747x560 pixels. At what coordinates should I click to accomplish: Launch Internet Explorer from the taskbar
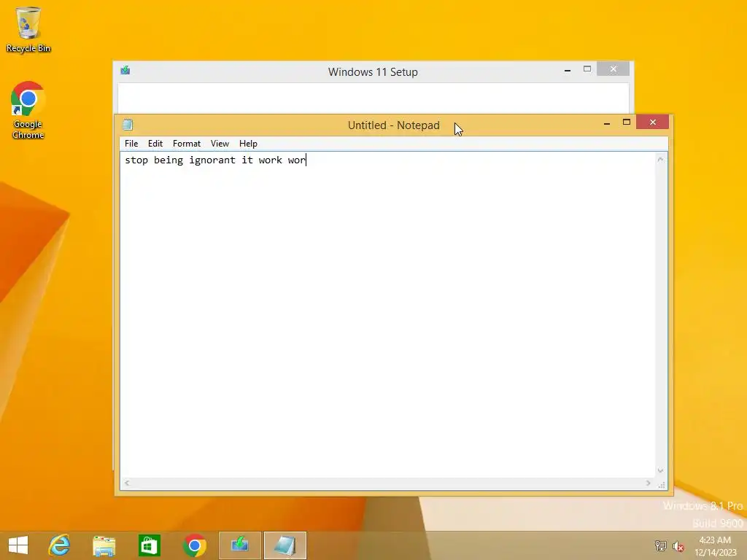[x=59, y=545]
